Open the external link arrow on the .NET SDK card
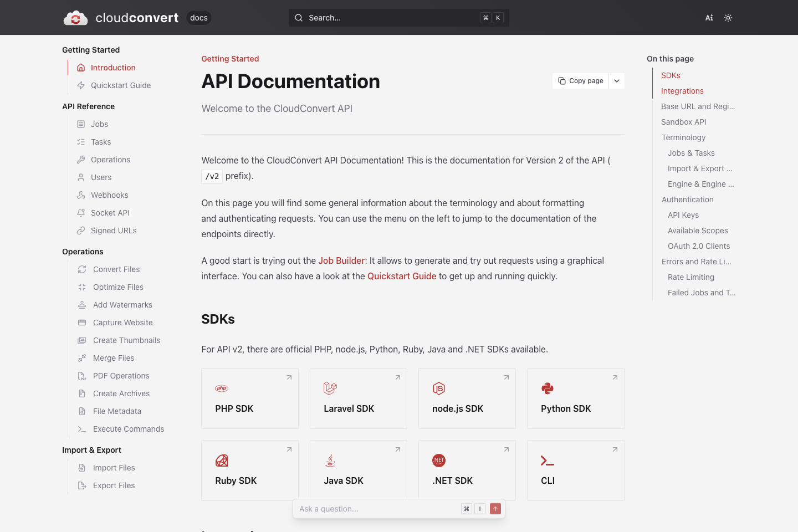This screenshot has height=532, width=798. tap(506, 449)
